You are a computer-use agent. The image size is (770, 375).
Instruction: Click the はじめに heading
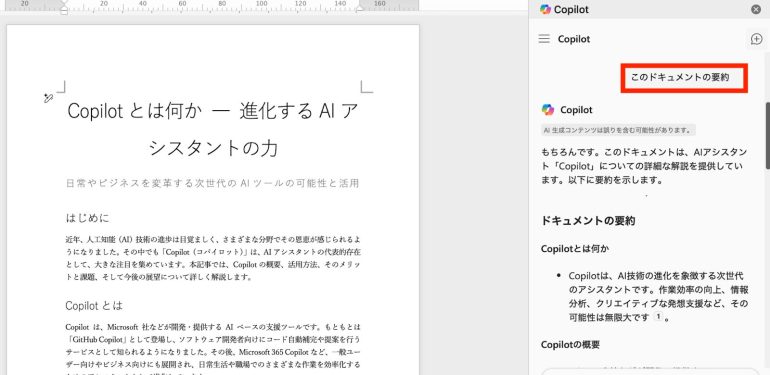tap(87, 218)
